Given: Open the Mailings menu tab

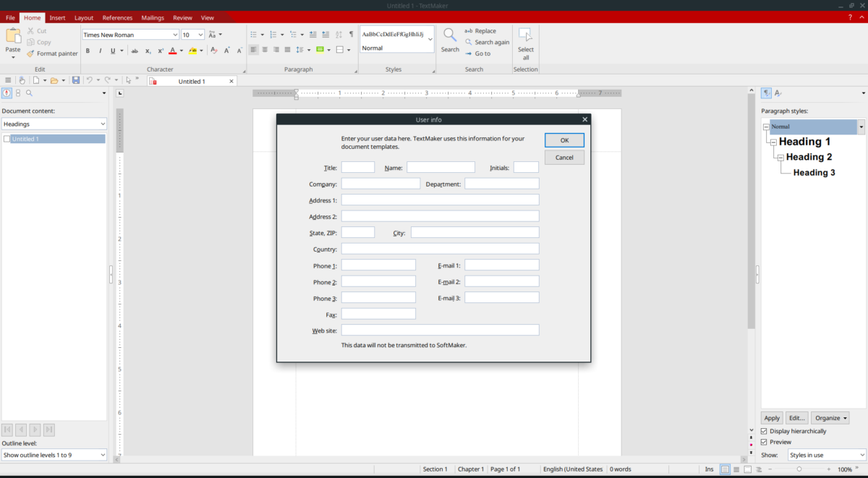Looking at the screenshot, I should (x=153, y=17).
